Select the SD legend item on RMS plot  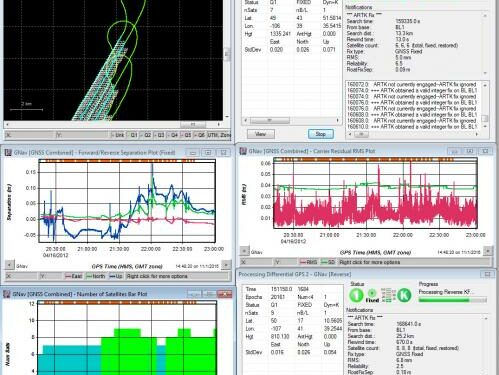(x=328, y=262)
